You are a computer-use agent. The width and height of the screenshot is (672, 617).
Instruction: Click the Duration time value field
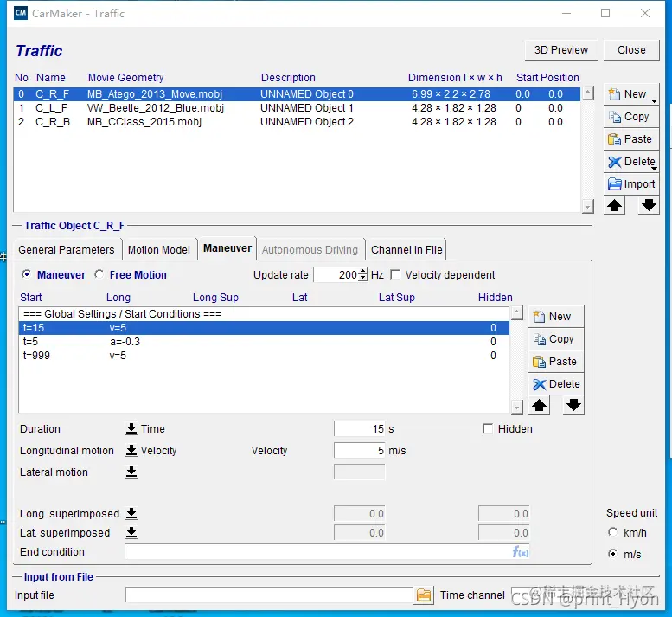point(360,428)
